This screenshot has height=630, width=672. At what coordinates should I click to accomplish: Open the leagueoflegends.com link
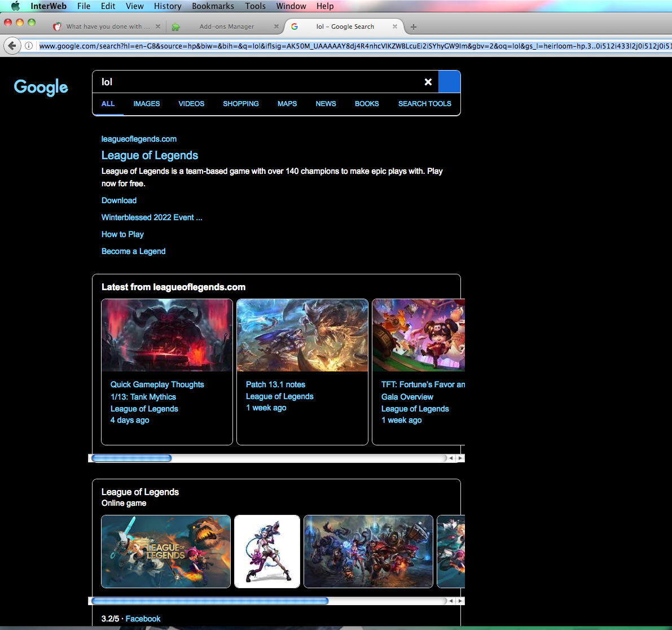pyautogui.click(x=139, y=139)
